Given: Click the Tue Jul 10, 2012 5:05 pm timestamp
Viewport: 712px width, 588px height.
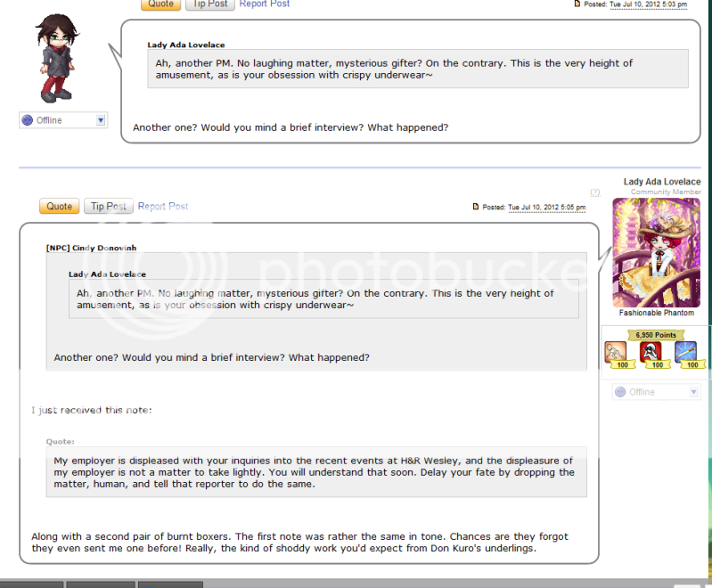Looking at the screenshot, I should point(547,207).
